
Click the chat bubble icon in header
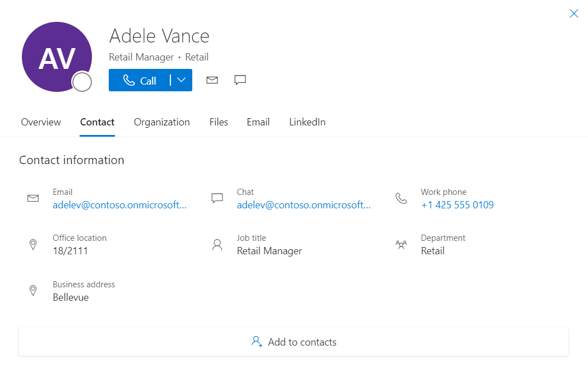tap(240, 80)
